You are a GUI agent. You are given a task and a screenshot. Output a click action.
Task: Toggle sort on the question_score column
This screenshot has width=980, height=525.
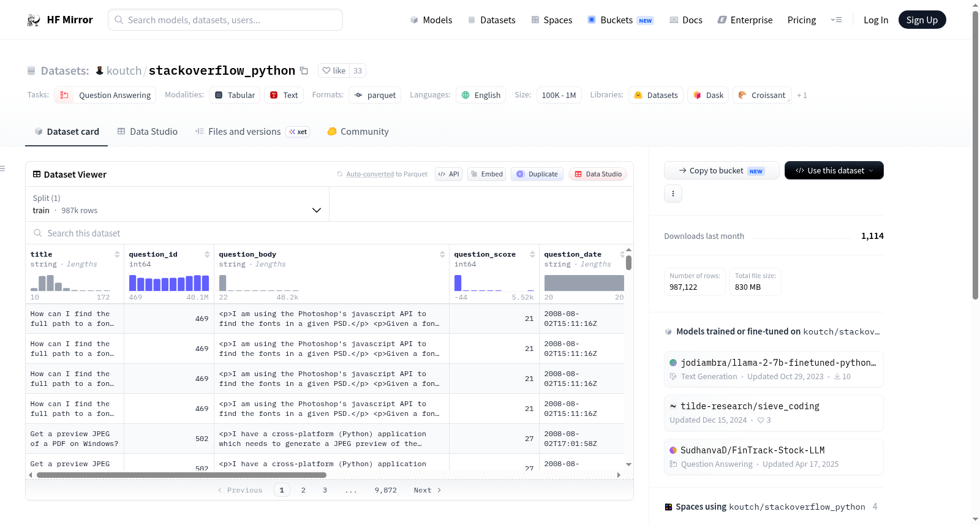click(x=532, y=254)
